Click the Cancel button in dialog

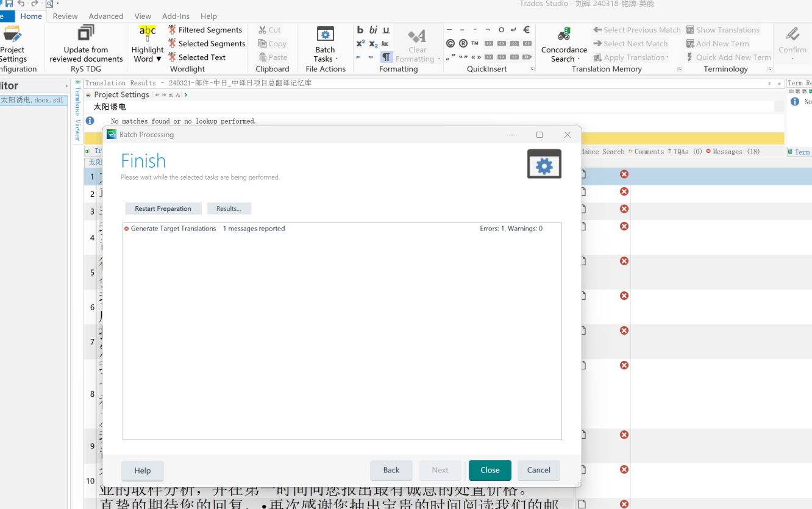coord(539,470)
